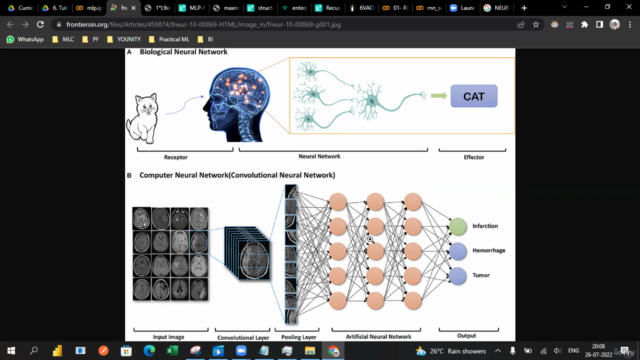Viewport: 640px width, 360px height.
Task: Close the active frontiersin image tab
Action: pyautogui.click(x=133, y=8)
